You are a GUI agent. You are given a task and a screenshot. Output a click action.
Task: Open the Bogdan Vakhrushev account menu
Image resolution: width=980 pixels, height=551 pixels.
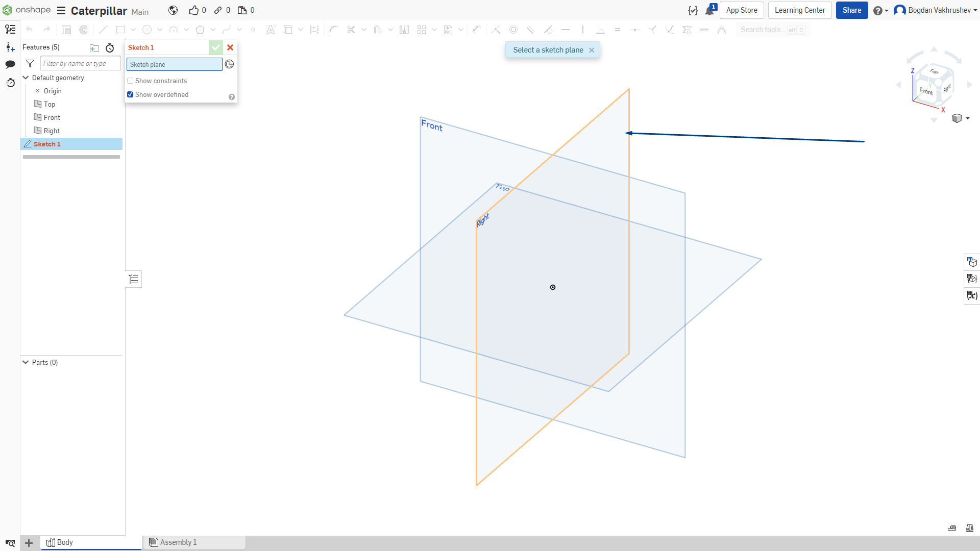click(x=936, y=10)
